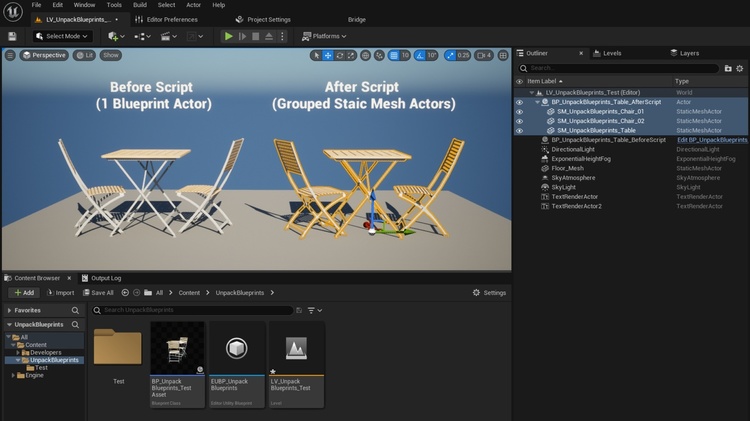
Task: Hide SM_UnpackBlueprints_Chair_01 using its eye icon
Action: point(519,111)
